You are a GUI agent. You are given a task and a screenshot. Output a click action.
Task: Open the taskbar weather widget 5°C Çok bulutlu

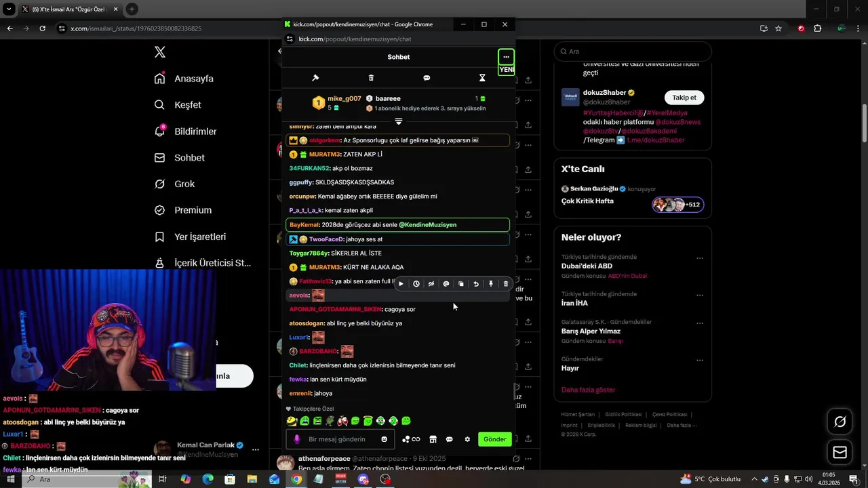[x=711, y=479]
